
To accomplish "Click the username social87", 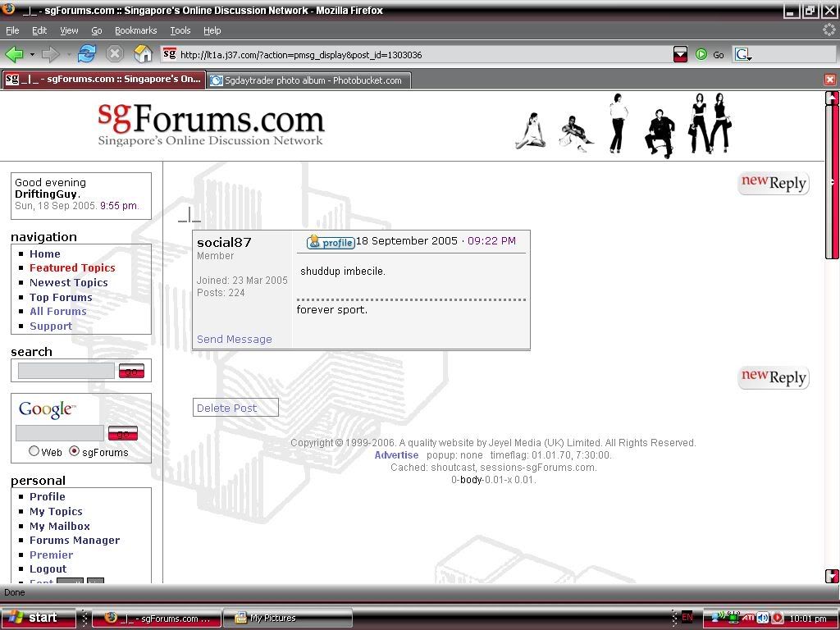I will (224, 243).
